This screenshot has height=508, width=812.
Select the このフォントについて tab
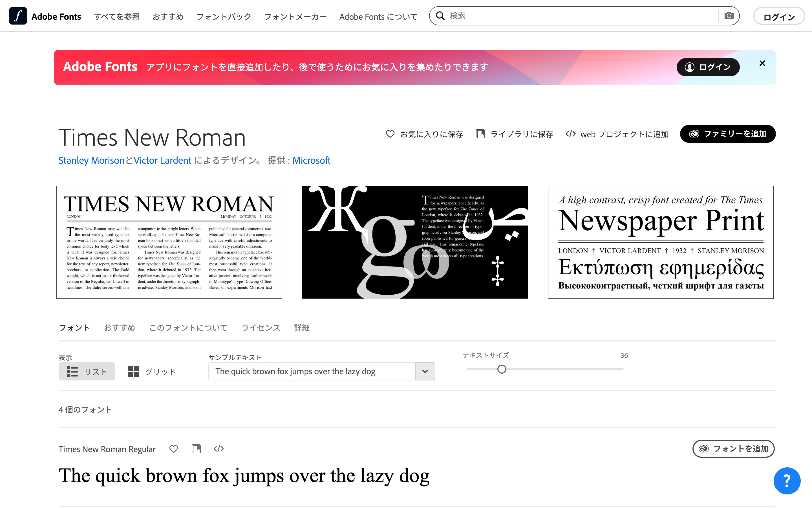(x=188, y=328)
